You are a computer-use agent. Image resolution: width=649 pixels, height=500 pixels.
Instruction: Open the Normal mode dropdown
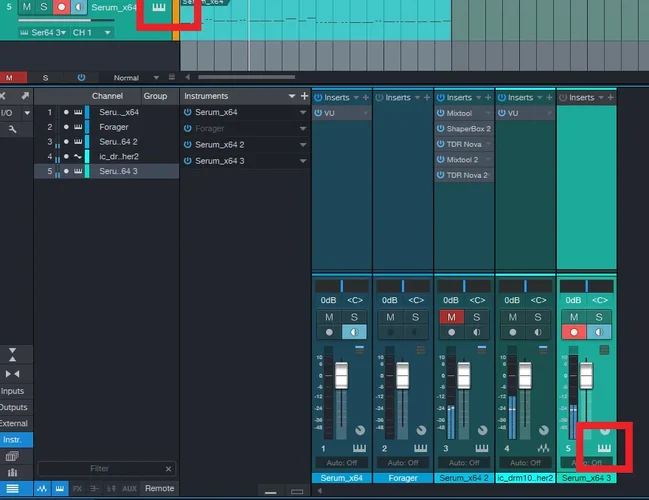coord(132,77)
